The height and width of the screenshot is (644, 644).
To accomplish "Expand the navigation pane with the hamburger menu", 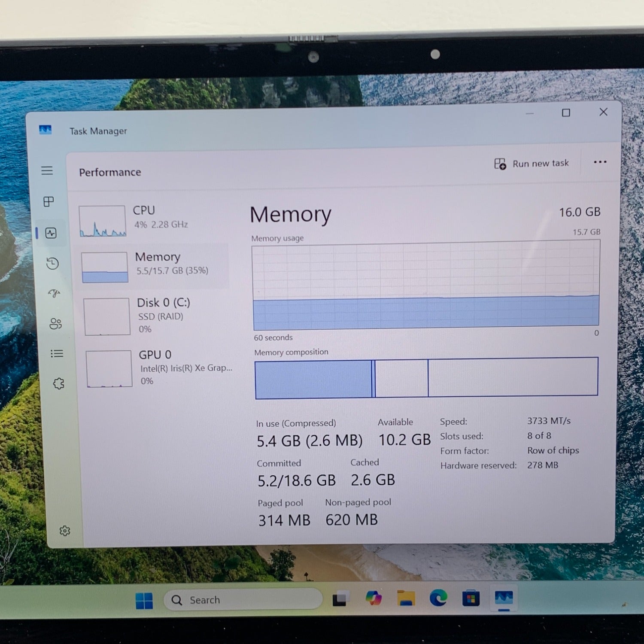I will pyautogui.click(x=47, y=170).
